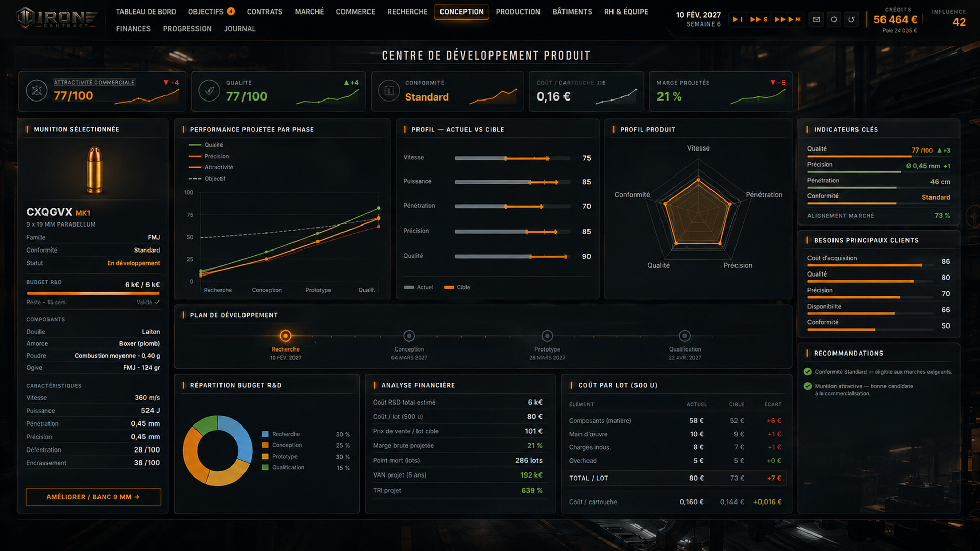The width and height of the screenshot is (980, 551).
Task: Click the Iron Contract logo
Action: 57,18
